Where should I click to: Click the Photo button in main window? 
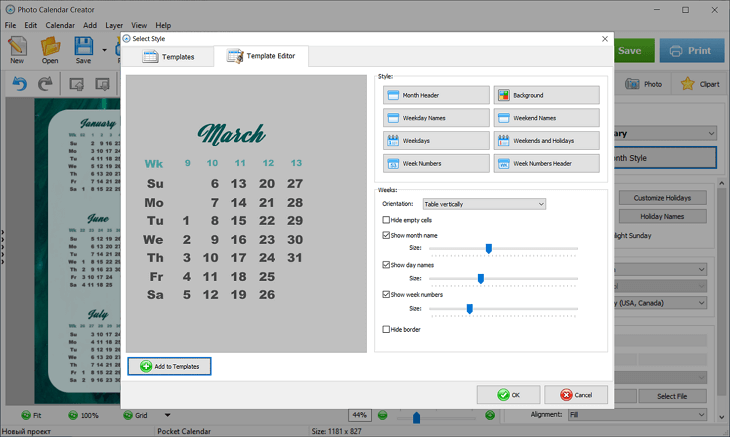pyautogui.click(x=643, y=84)
